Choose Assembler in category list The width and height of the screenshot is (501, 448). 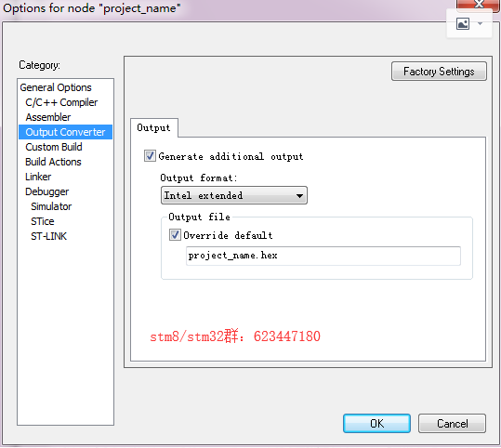[48, 117]
